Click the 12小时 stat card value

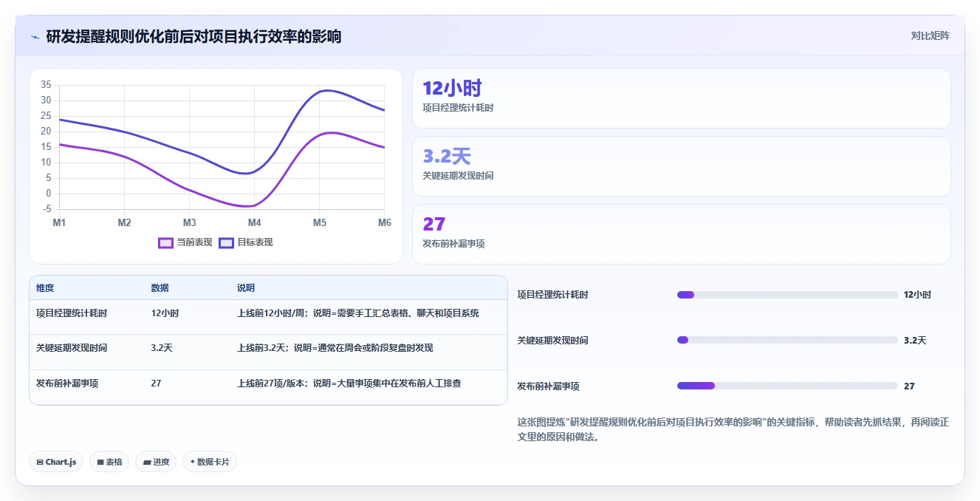452,89
